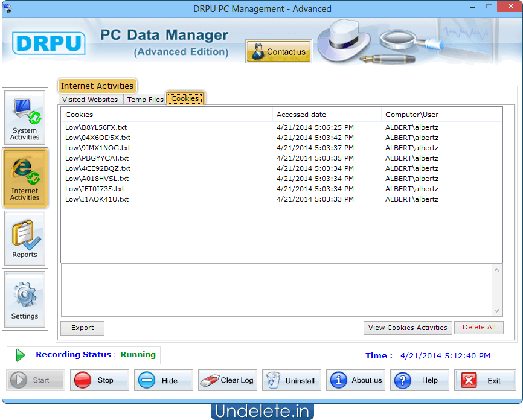This screenshot has width=523, height=420.
Task: Click the Clear Log button label
Action: coord(237,380)
